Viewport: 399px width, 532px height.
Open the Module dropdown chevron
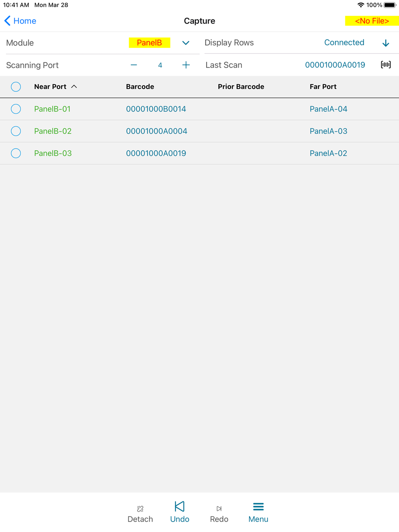pyautogui.click(x=186, y=43)
